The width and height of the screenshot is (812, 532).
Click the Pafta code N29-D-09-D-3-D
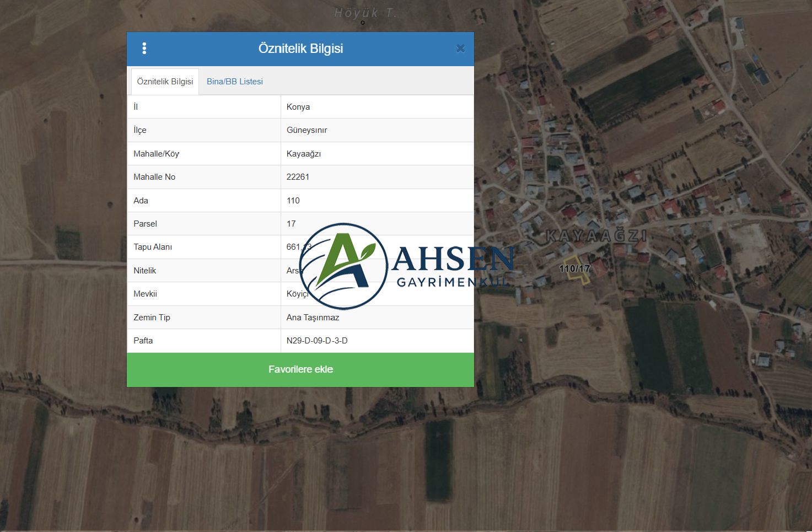click(x=317, y=341)
